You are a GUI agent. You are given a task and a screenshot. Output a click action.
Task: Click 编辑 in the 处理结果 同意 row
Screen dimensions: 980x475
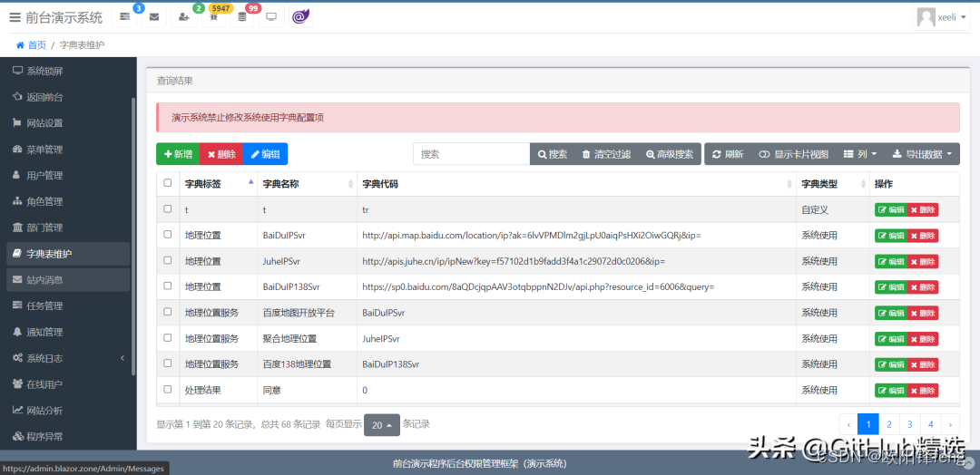[x=891, y=391]
